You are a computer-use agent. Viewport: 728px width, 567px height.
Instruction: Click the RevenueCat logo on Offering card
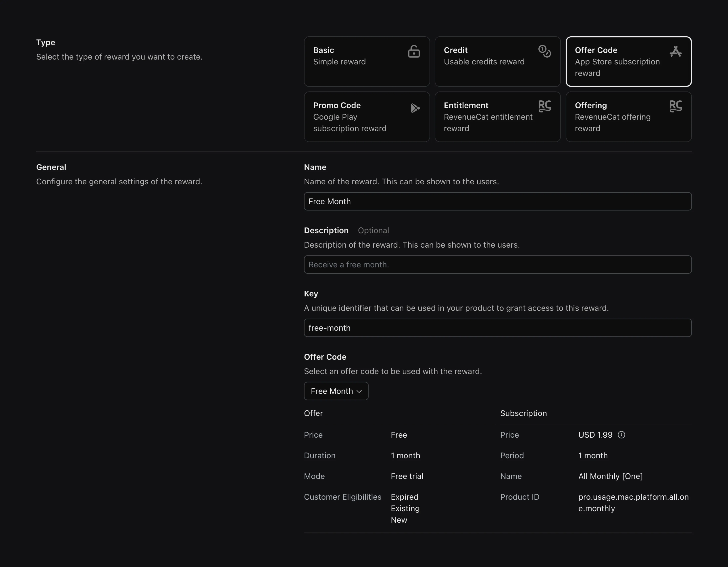(675, 106)
